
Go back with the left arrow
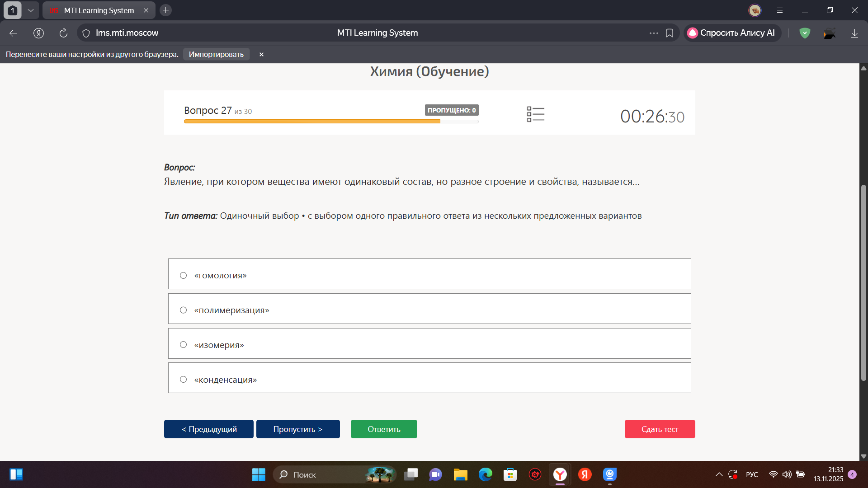click(13, 33)
